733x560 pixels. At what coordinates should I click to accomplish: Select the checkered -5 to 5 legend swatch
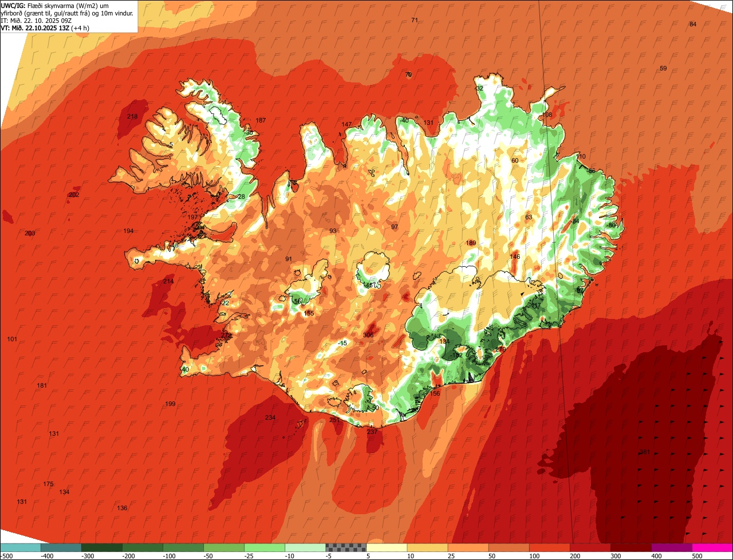[x=346, y=547]
